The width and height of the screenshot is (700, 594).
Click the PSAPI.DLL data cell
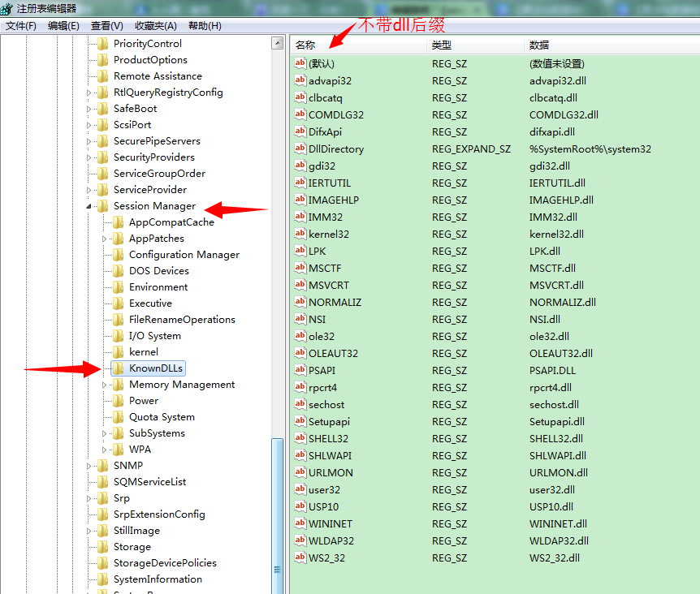tap(552, 370)
